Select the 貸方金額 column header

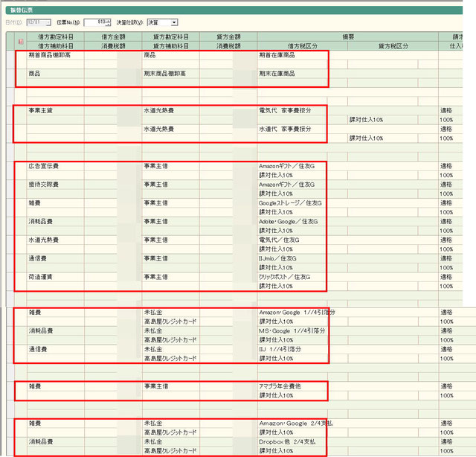(x=228, y=36)
